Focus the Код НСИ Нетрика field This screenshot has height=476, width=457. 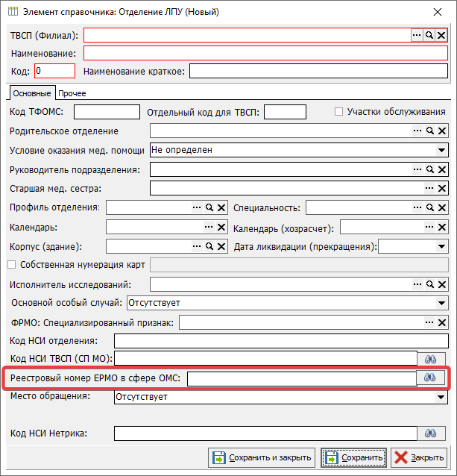pos(265,433)
